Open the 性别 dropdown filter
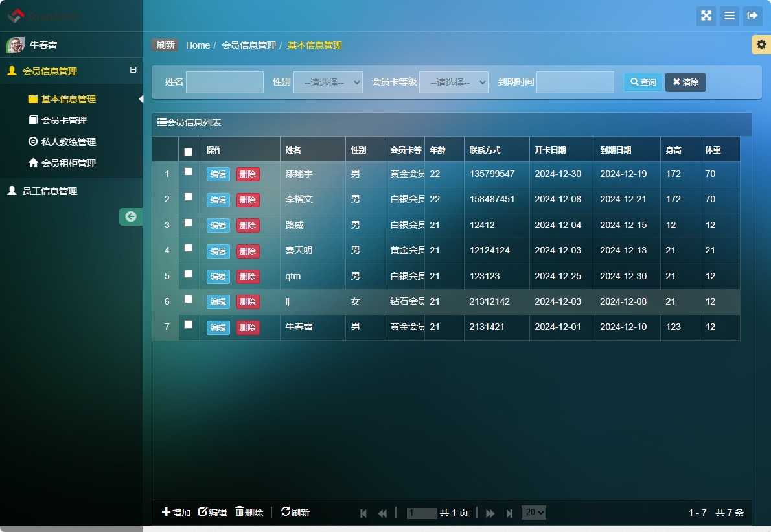The image size is (771, 532). pos(328,82)
